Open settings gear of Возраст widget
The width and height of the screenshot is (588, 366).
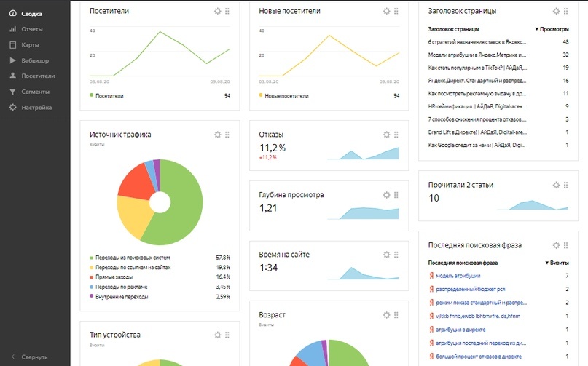[387, 315]
